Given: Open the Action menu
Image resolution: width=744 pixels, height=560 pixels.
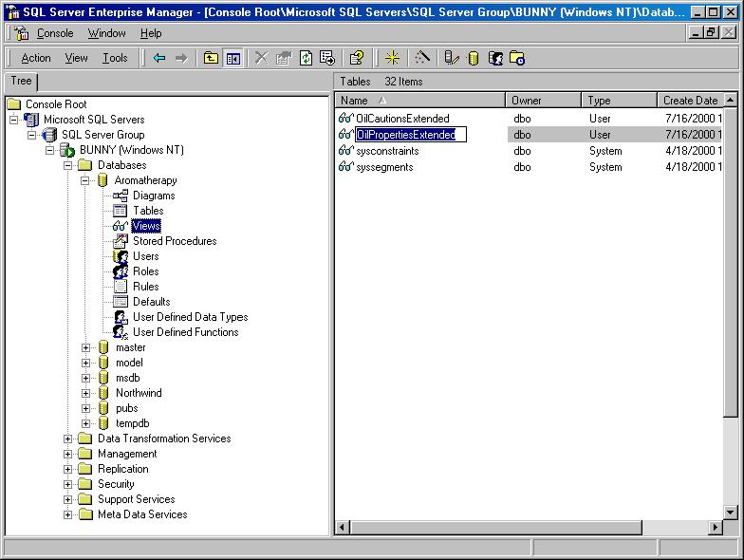Looking at the screenshot, I should (36, 58).
